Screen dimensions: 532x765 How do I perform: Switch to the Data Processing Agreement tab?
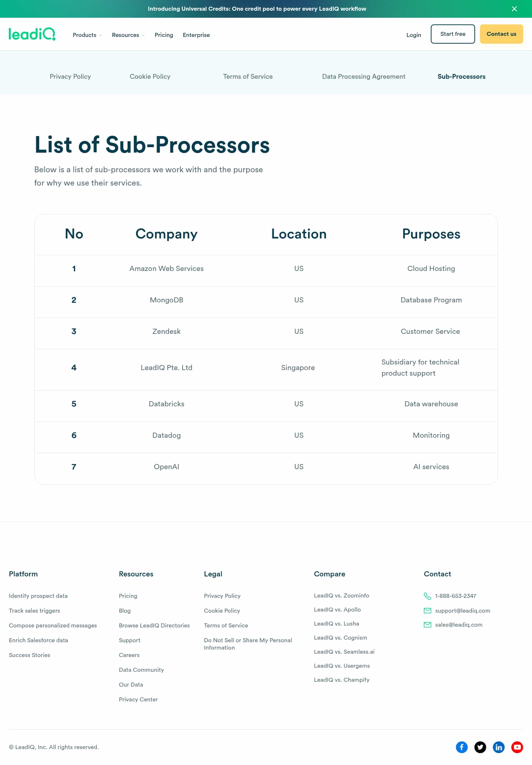click(x=364, y=77)
